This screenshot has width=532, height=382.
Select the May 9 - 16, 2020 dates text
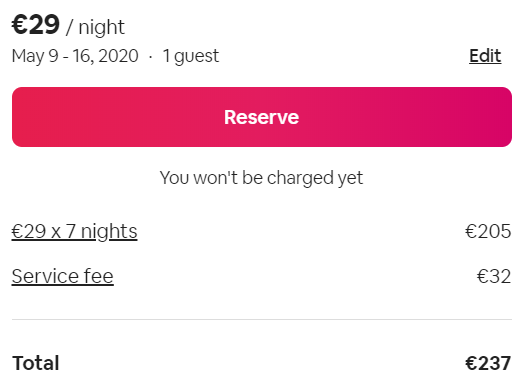[x=75, y=56]
